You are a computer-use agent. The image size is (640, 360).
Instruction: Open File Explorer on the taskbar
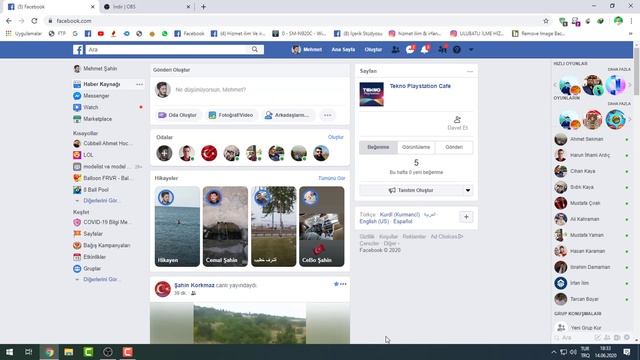click(x=69, y=352)
